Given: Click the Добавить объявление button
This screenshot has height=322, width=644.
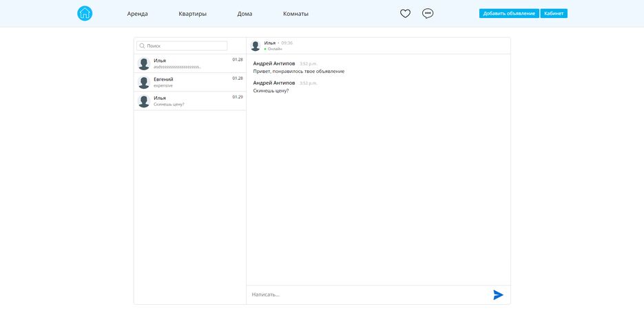Looking at the screenshot, I should coord(509,14).
